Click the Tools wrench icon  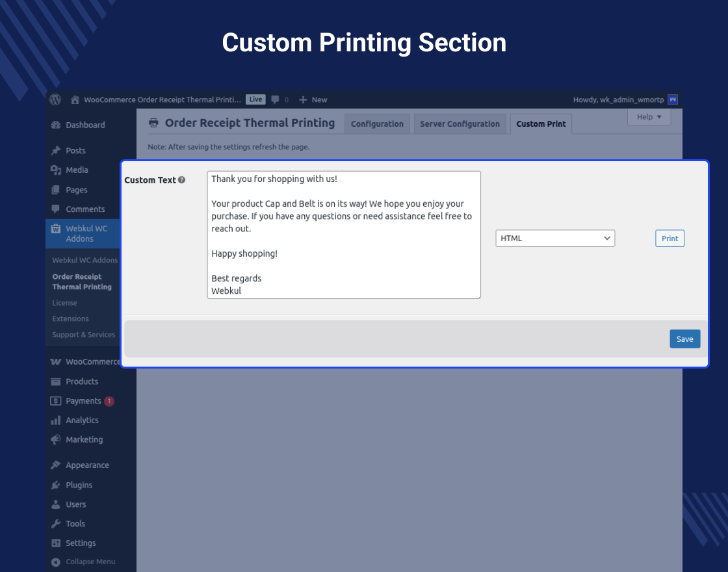pyautogui.click(x=56, y=524)
